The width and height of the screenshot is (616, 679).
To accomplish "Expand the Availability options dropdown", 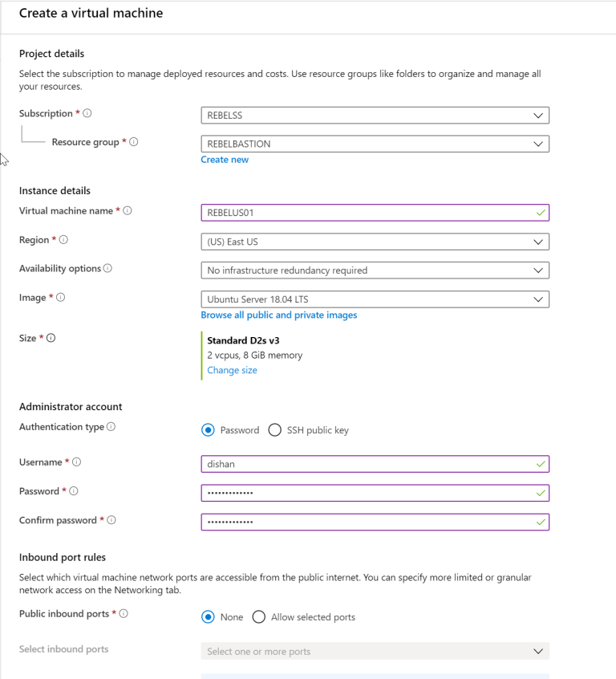I will (375, 270).
